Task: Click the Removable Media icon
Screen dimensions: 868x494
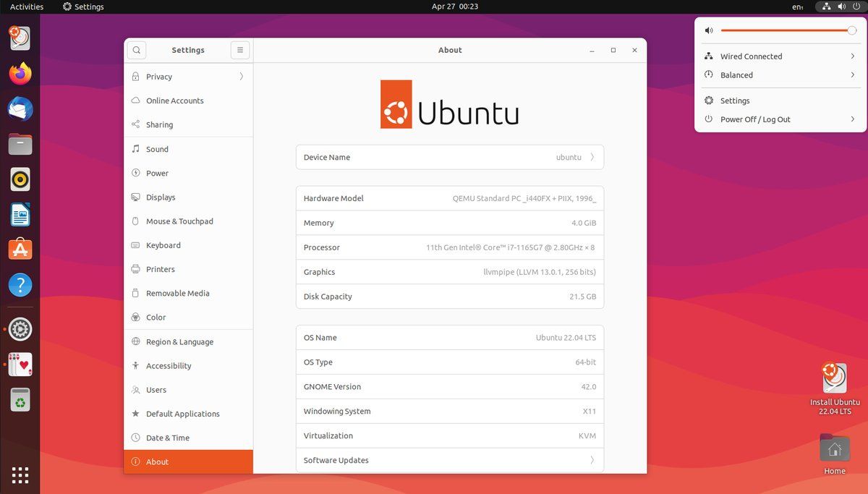Action: pyautogui.click(x=135, y=293)
